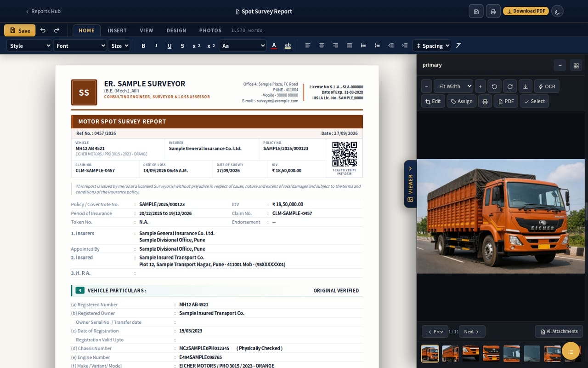This screenshot has height=368, width=588.
Task: Apply subscript formatting
Action: [196, 46]
